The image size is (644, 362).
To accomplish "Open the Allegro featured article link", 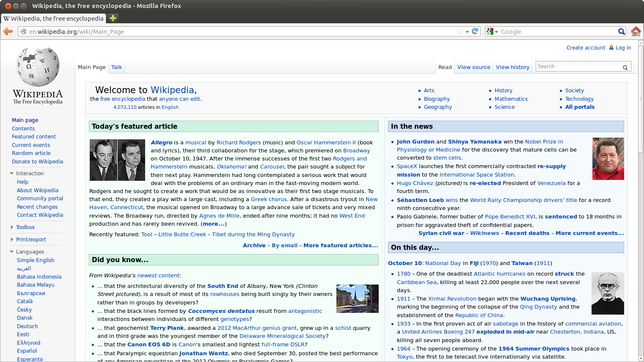I will click(x=162, y=143).
